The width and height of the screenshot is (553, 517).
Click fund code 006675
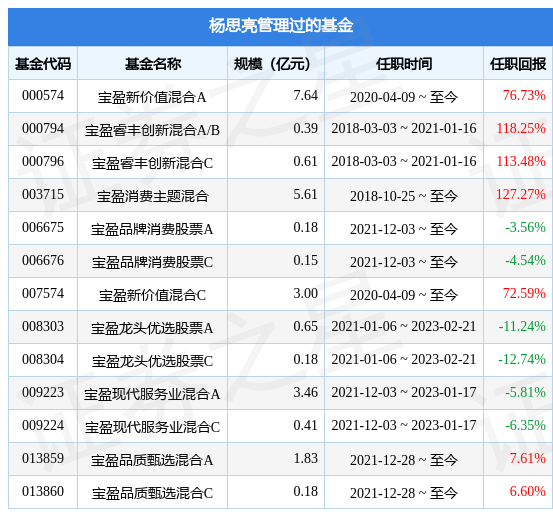pos(43,227)
